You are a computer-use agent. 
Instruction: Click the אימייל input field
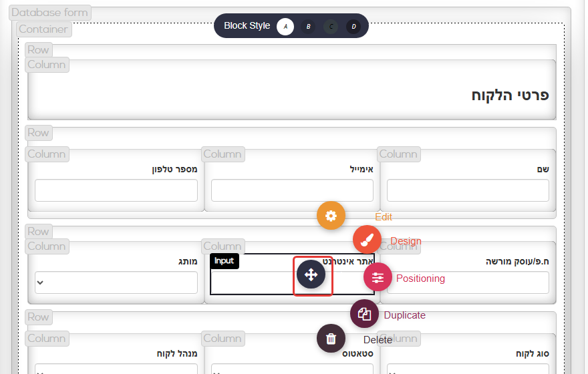click(292, 190)
